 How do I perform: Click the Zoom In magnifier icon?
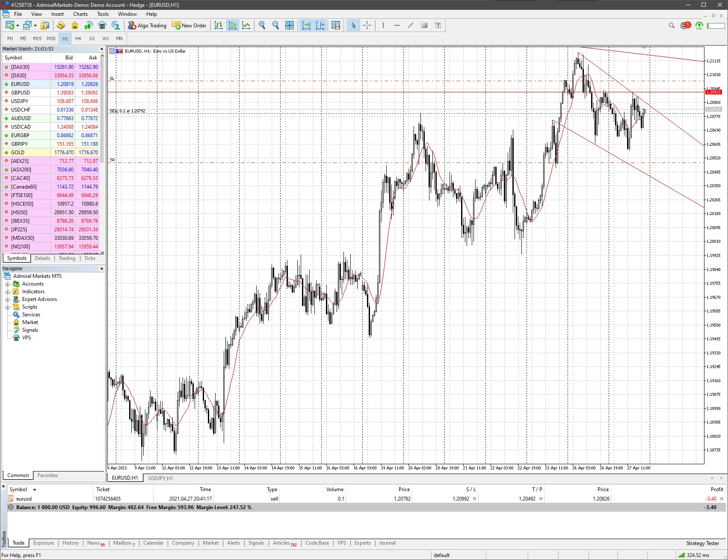262,26
